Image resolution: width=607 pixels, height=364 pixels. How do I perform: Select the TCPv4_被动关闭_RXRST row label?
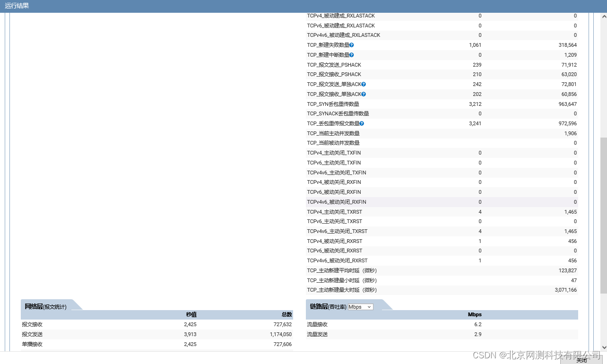tap(334, 241)
